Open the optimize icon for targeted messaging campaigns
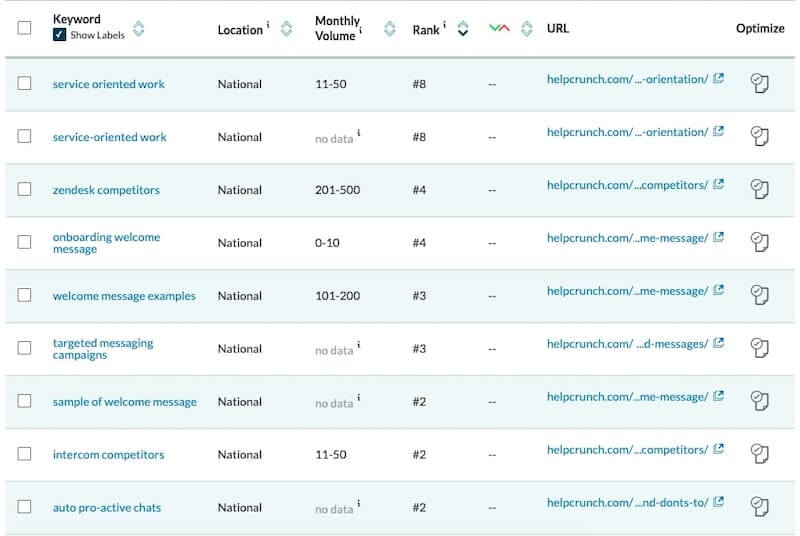Viewport: 800px width, 536px height. pos(759,348)
